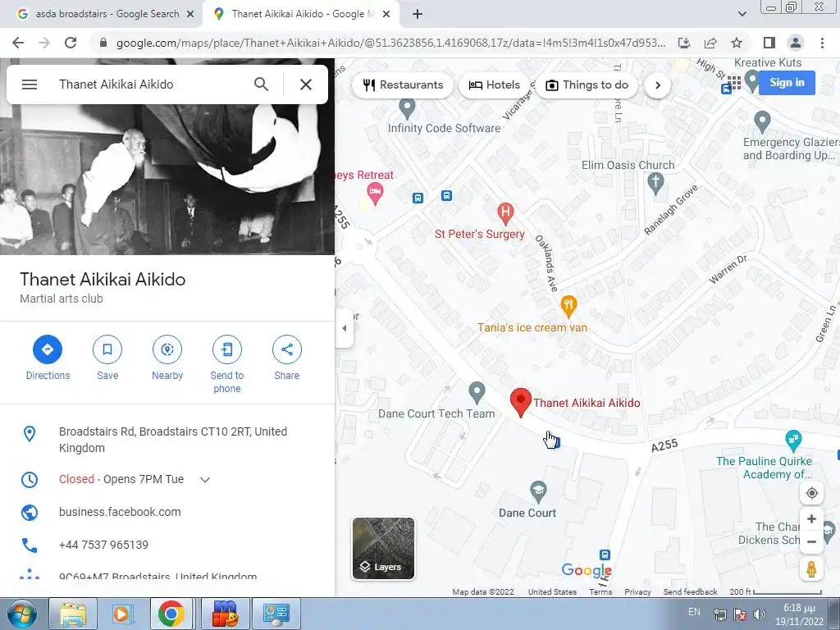Viewport: 840px width, 630px height.
Task: Open the Terms link
Action: click(600, 592)
